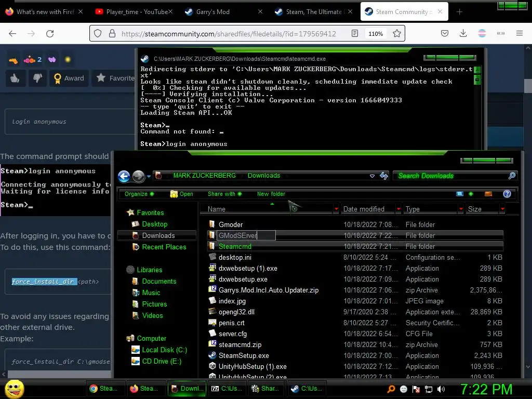This screenshot has height=399, width=532.
Task: Click volume speaker in system tray
Action: tap(441, 389)
